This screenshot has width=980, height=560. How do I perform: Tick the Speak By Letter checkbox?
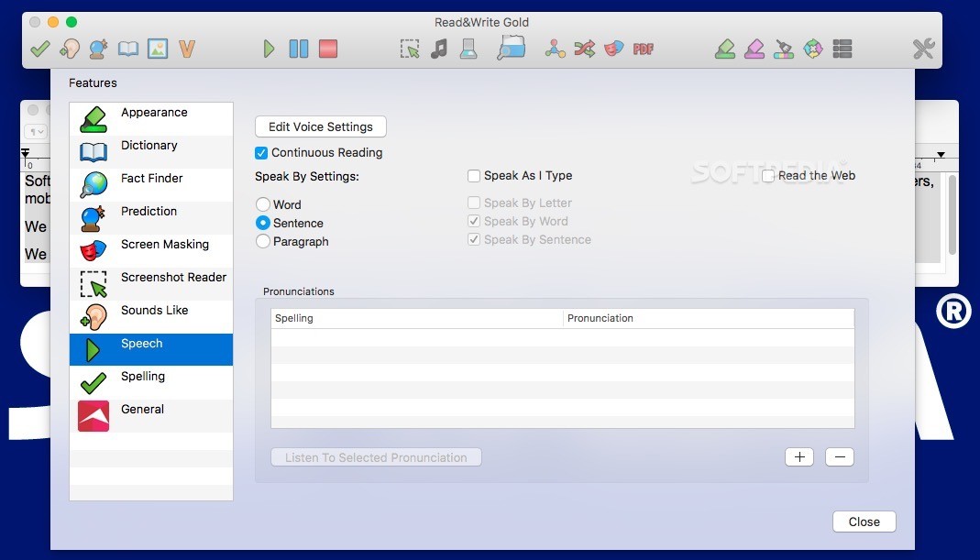(474, 203)
